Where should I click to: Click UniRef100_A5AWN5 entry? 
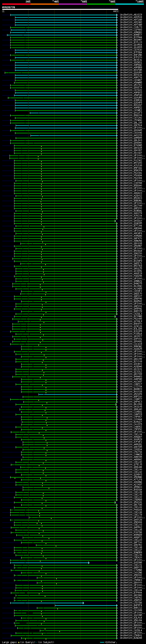[131, 82]
